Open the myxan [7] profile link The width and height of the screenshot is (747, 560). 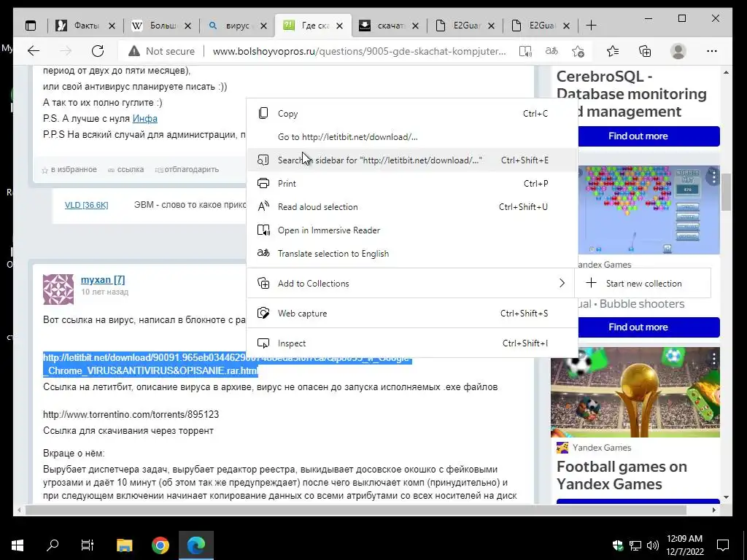click(x=103, y=279)
